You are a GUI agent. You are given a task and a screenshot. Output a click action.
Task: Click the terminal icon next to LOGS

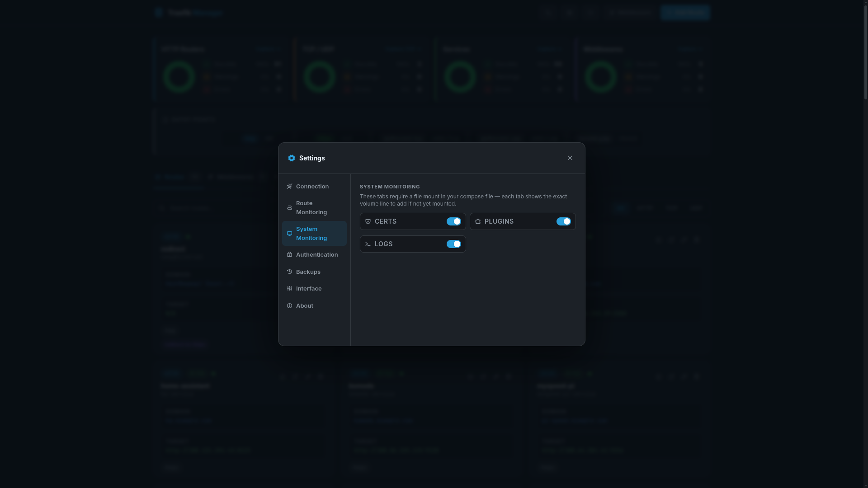[x=368, y=244]
